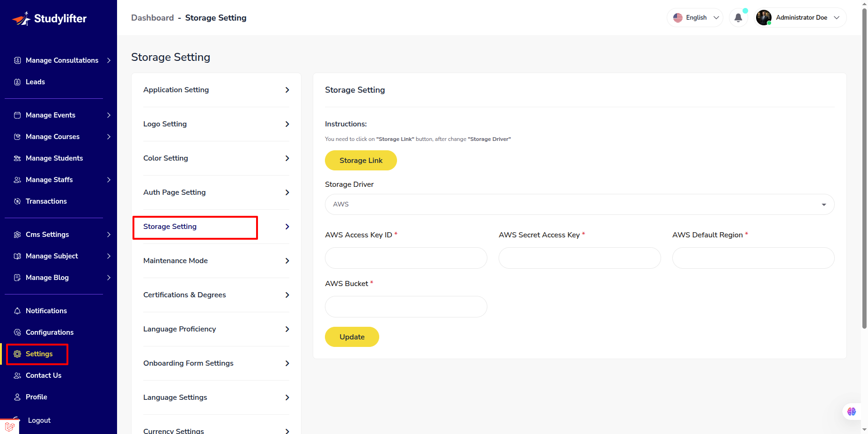Expand Cms Settings submenu chevron

[x=109, y=235]
